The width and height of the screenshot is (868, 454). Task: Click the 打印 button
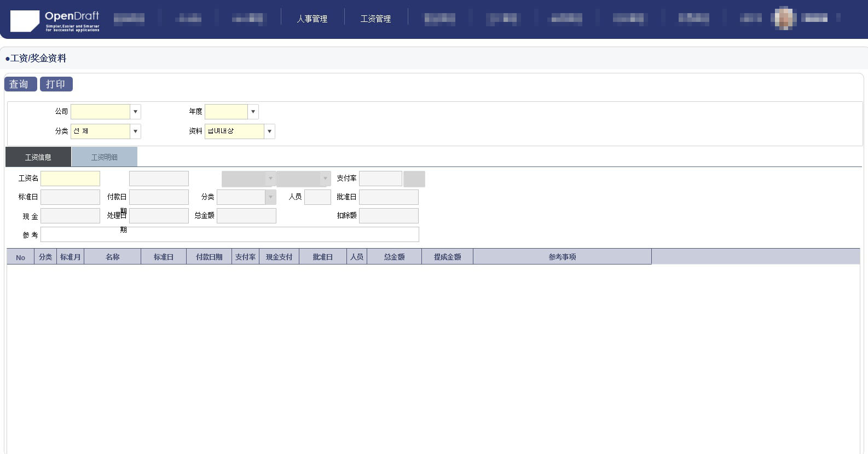coord(56,84)
